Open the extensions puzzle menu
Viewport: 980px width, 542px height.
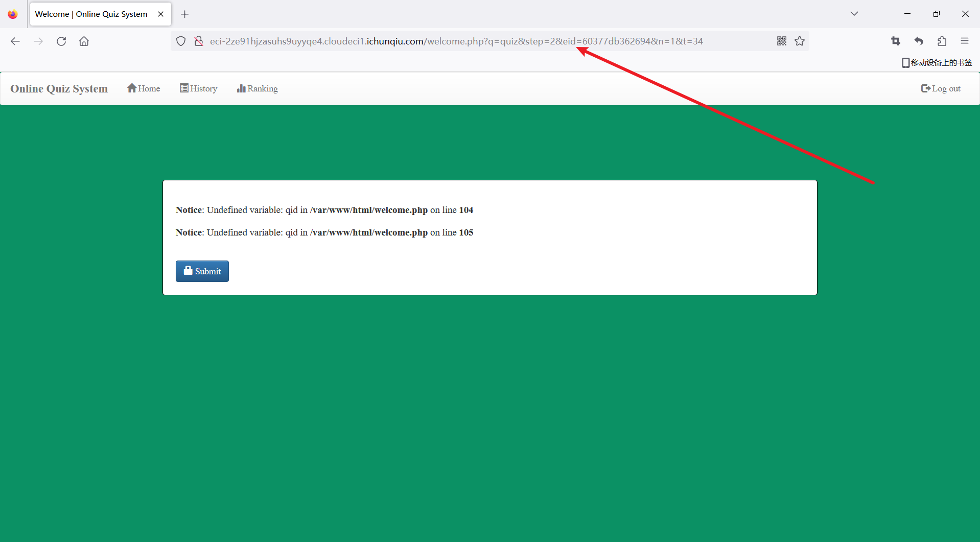[x=942, y=41]
